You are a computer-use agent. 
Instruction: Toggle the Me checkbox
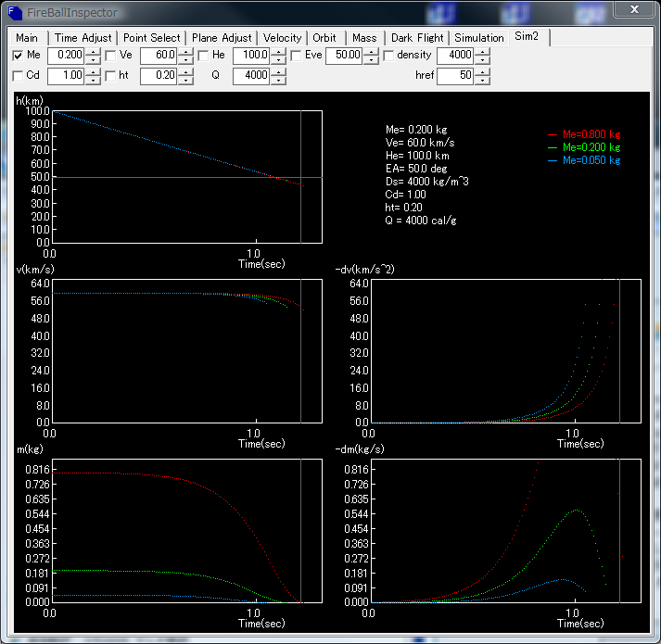[19, 56]
